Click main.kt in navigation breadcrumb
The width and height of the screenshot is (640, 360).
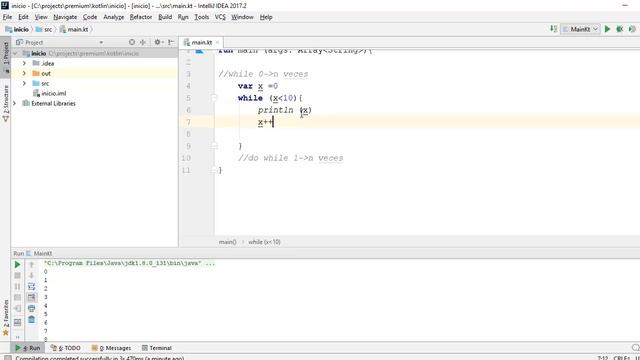click(74, 29)
